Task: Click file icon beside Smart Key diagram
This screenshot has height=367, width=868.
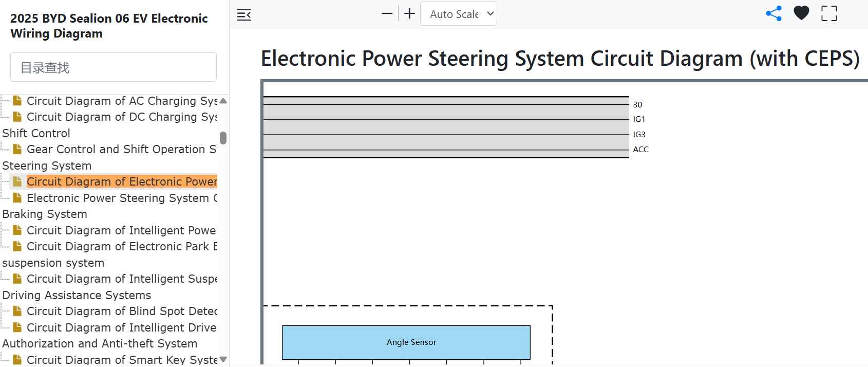Action: 17,359
